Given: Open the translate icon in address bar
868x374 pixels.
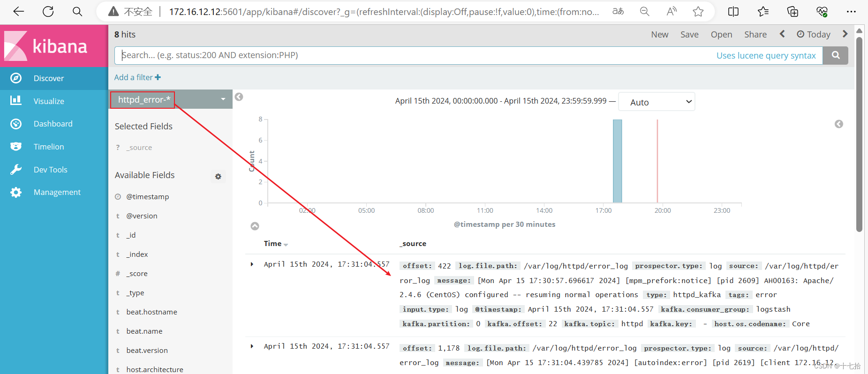Looking at the screenshot, I should [618, 11].
